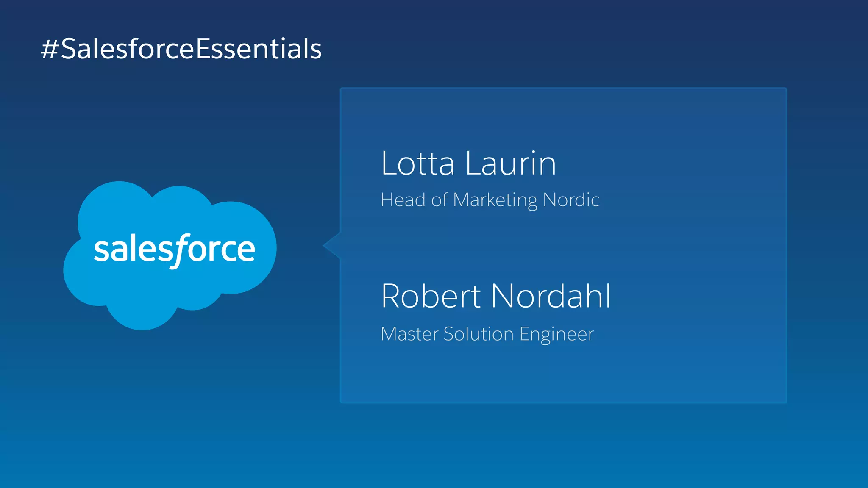Click the Salesforce cloud logo
Viewport: 868px width, 488px height.
click(170, 255)
